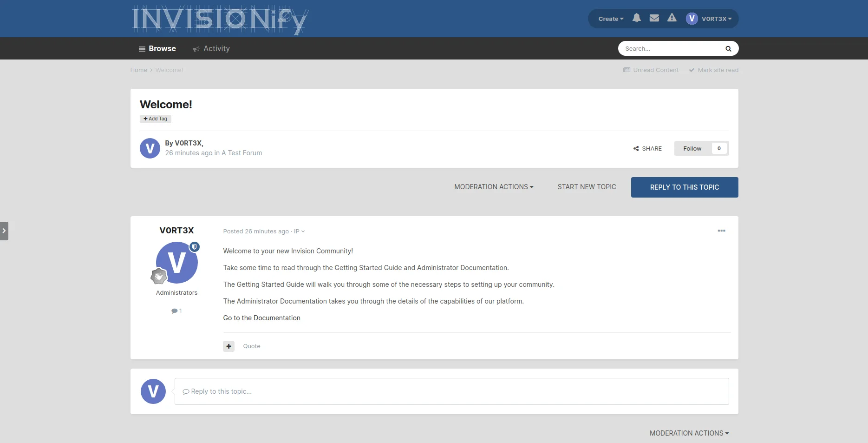Click the rank badge on the avatar
This screenshot has width=868, height=443.
pos(159,276)
